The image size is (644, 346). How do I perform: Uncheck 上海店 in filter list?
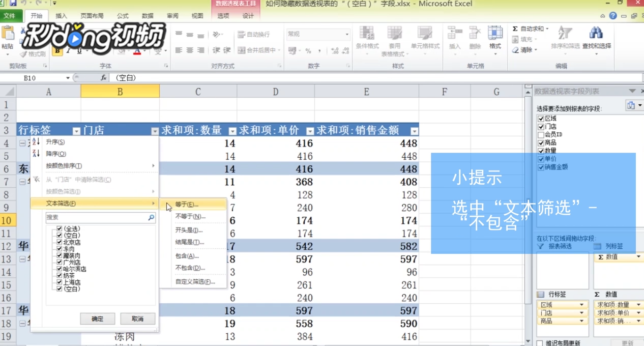click(x=60, y=282)
